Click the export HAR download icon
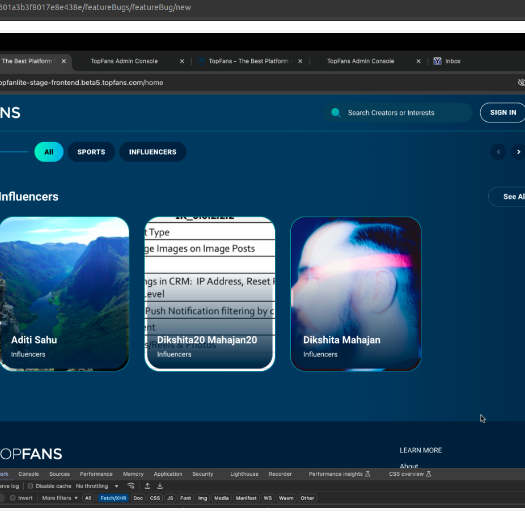Image resolution: width=525 pixels, height=525 pixels. pos(160,486)
